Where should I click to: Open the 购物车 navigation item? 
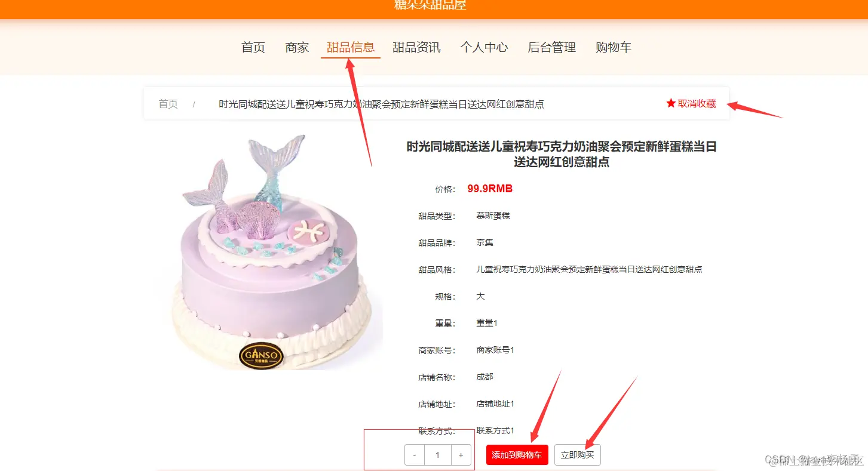(614, 47)
